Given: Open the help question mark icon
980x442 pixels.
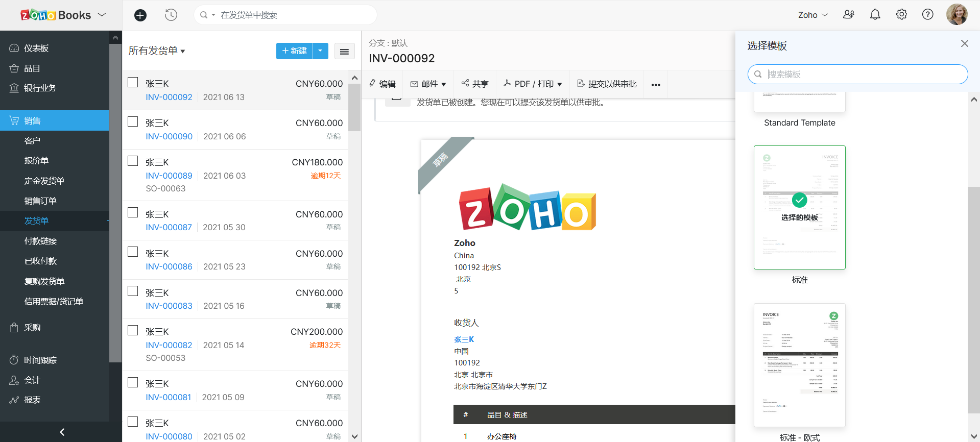Looking at the screenshot, I should tap(927, 15).
